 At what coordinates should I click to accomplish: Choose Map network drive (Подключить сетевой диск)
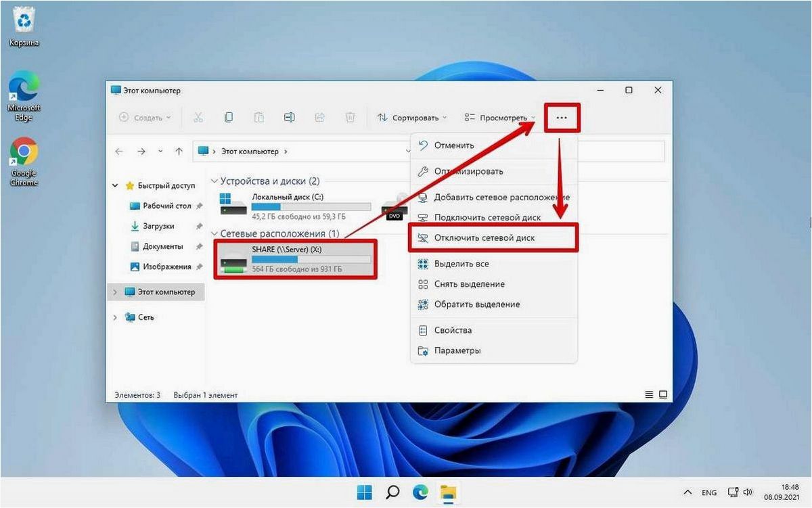pos(494,218)
